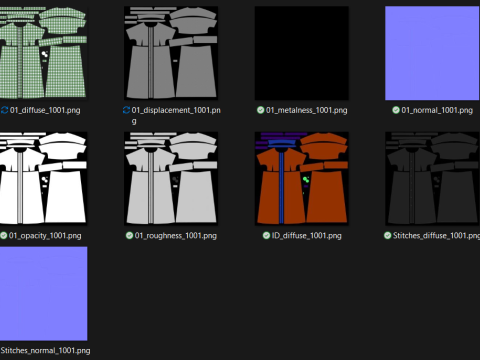Click the sync icon beside 01_diffuse_1001.png

tap(4, 110)
